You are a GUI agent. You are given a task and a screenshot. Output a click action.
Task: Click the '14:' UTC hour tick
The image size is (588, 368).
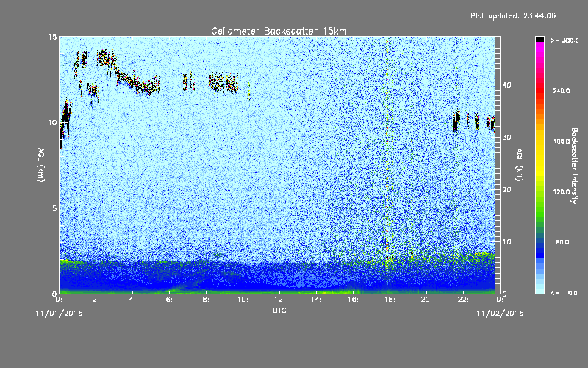coord(316,300)
